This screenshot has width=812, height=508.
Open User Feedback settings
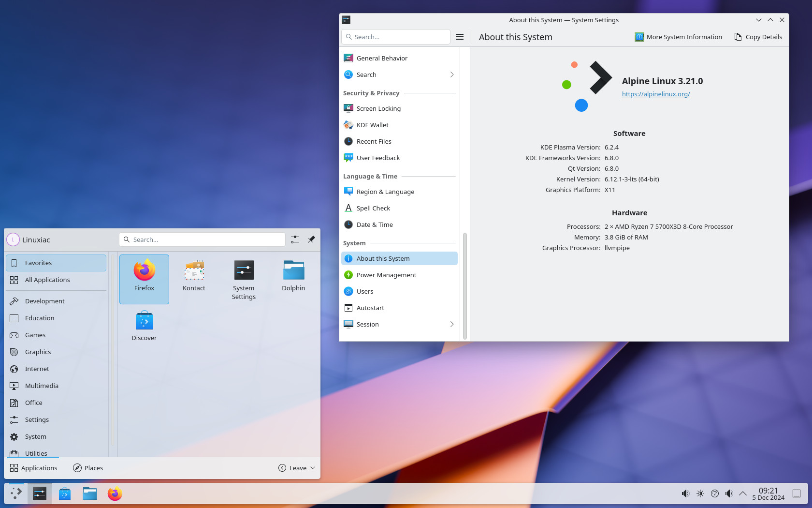pos(399,158)
